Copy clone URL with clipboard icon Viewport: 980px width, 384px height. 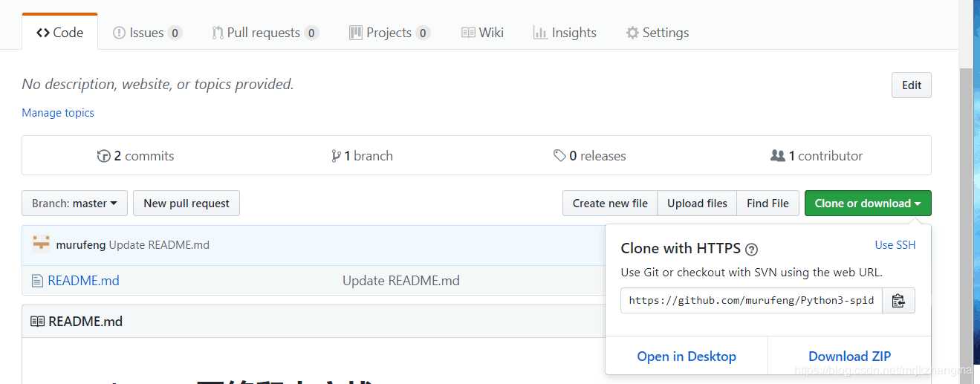pos(898,301)
